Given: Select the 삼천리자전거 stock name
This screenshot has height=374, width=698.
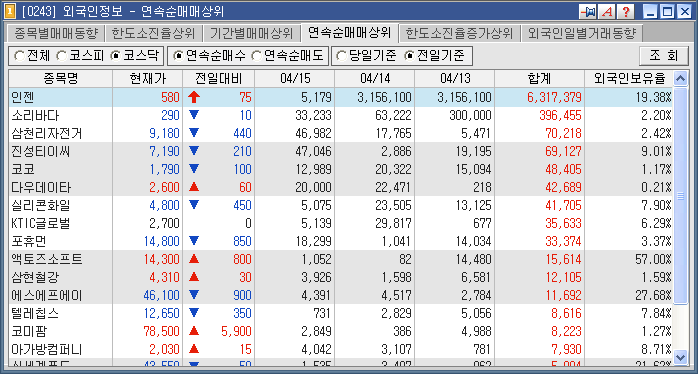Looking at the screenshot, I should coord(47,134).
